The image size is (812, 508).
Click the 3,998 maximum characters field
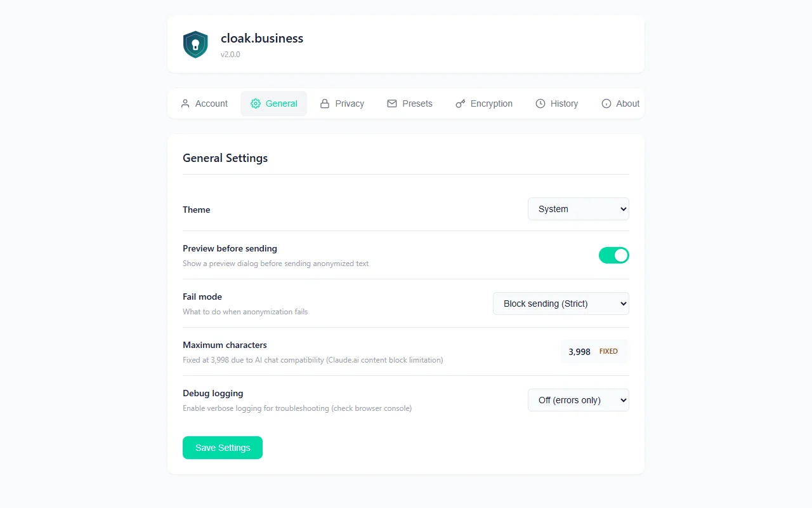(x=579, y=352)
